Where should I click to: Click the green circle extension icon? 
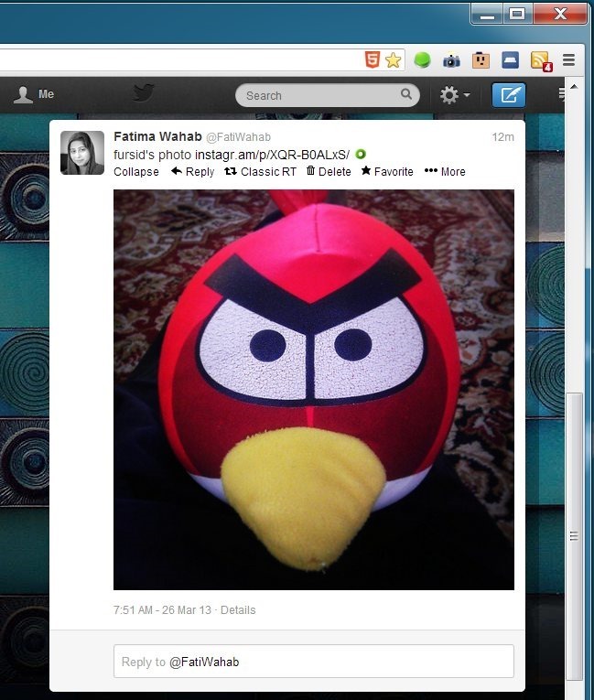422,59
